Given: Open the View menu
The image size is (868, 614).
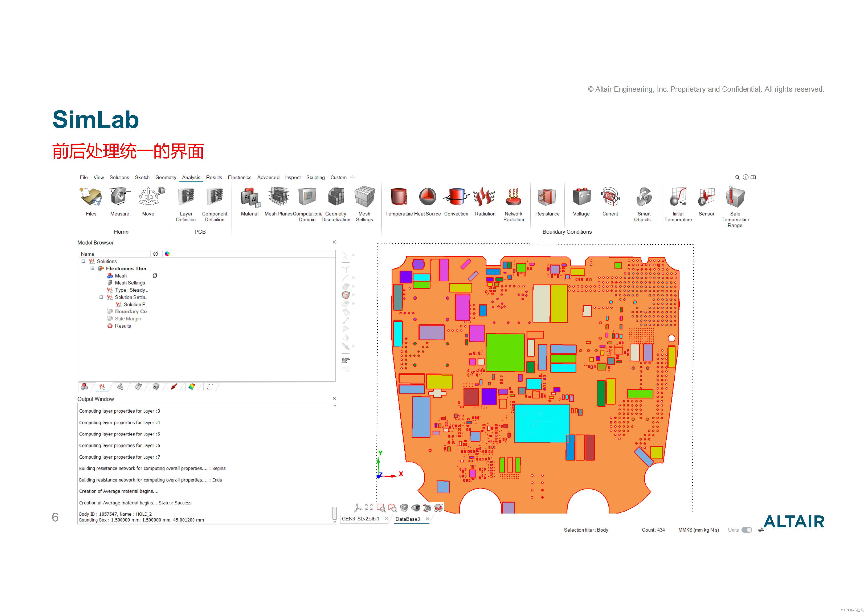Looking at the screenshot, I should click(99, 177).
